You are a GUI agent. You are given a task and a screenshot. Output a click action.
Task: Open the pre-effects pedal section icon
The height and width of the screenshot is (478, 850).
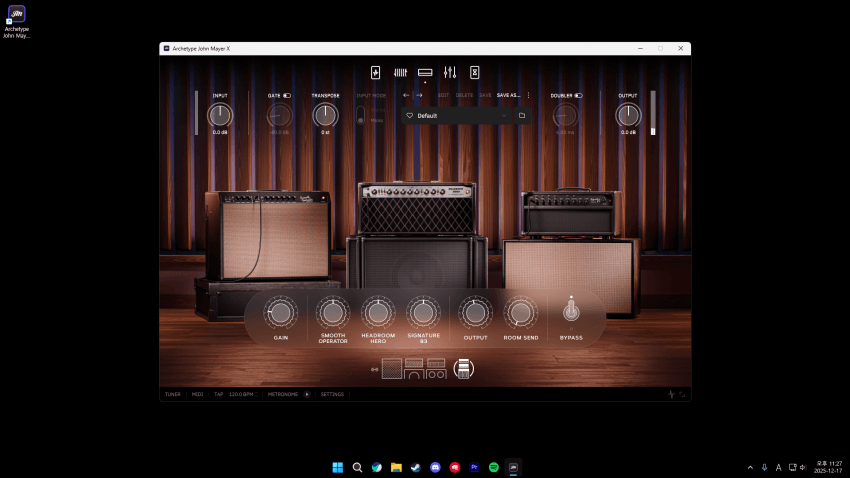point(376,72)
